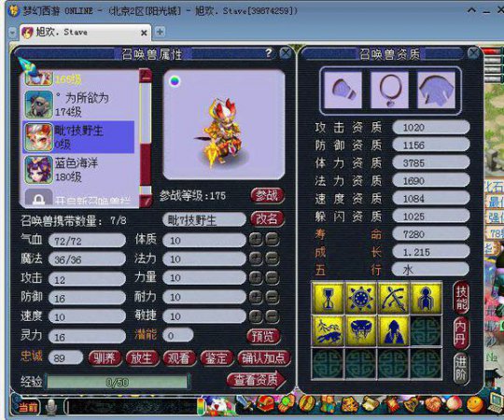This screenshot has width=504, height=420.
Task: Increase 敏捷 with the plus button
Action: (256, 316)
